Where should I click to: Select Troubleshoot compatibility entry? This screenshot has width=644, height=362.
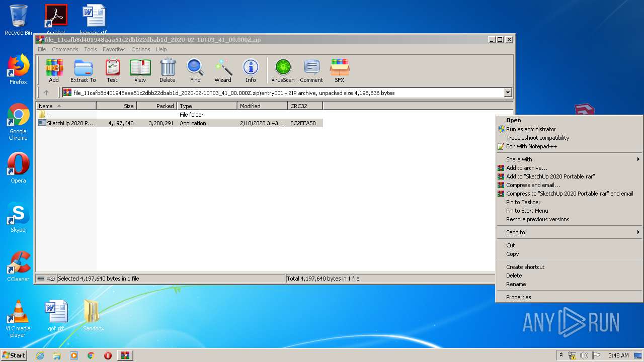click(x=569, y=138)
